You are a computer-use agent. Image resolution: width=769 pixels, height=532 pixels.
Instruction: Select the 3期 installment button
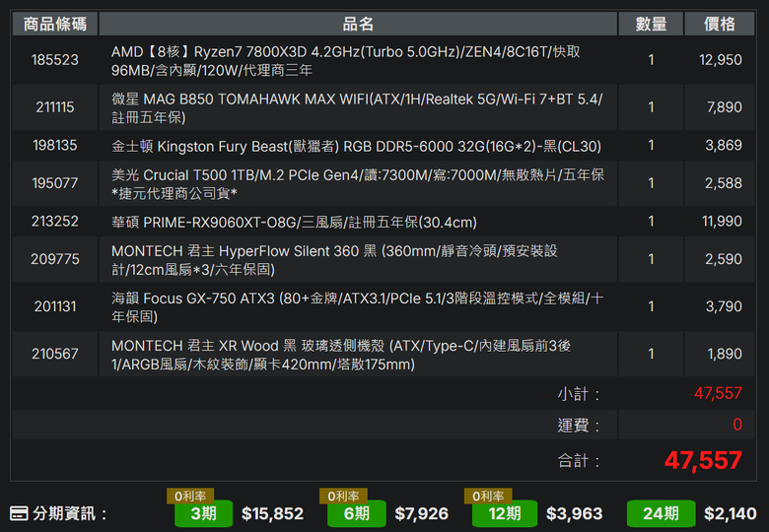point(203,513)
